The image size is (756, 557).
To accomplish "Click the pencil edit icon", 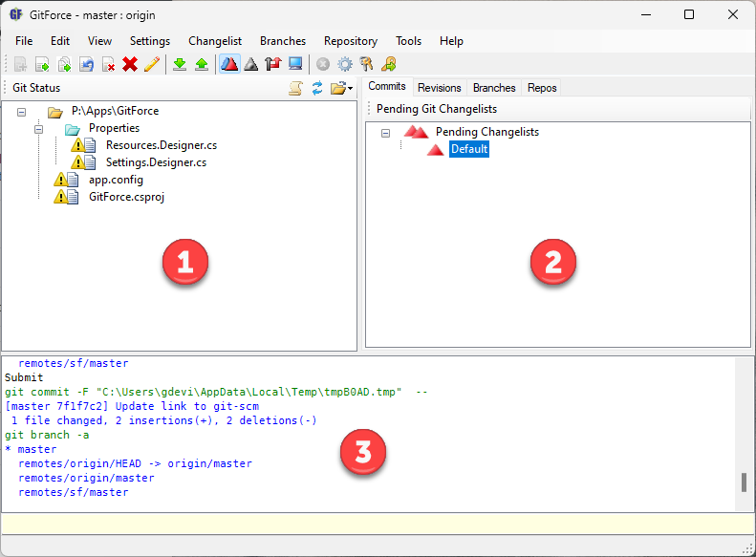I will 152,64.
